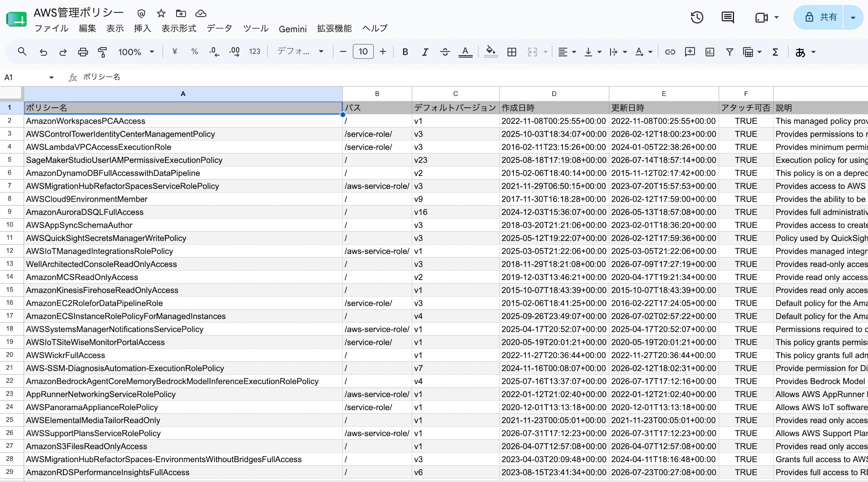Select column C header
The height and width of the screenshot is (482, 868).
(456, 94)
